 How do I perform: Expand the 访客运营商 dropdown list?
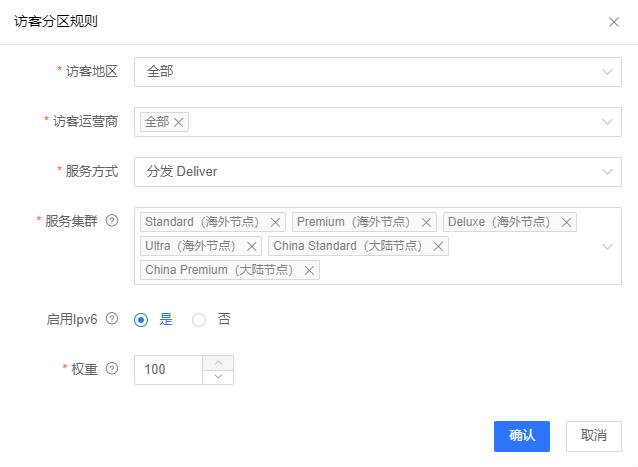pos(607,122)
